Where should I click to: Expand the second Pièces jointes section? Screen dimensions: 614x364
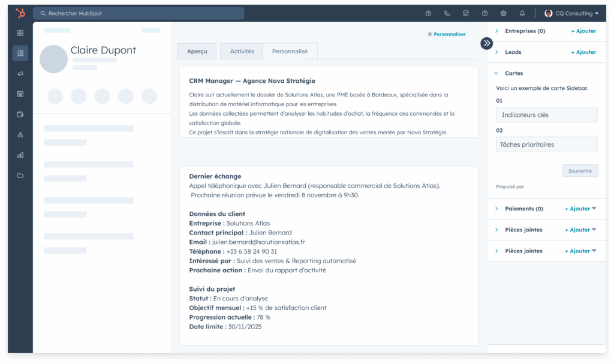pos(496,251)
